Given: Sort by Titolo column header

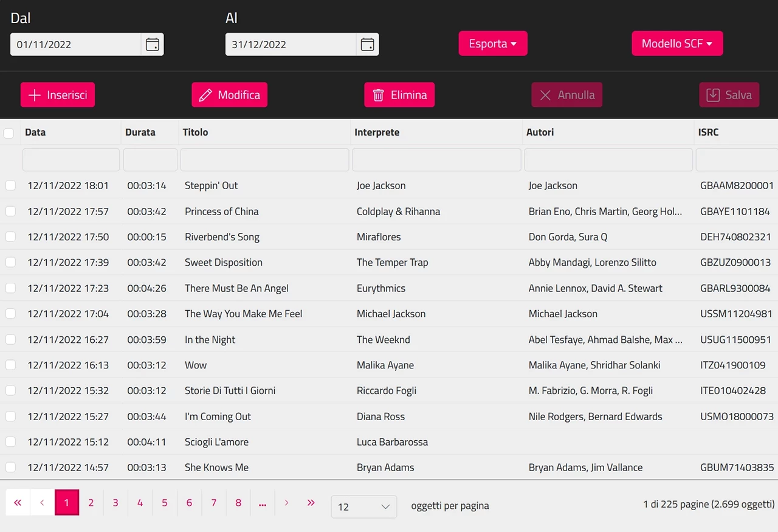Looking at the screenshot, I should coord(195,132).
